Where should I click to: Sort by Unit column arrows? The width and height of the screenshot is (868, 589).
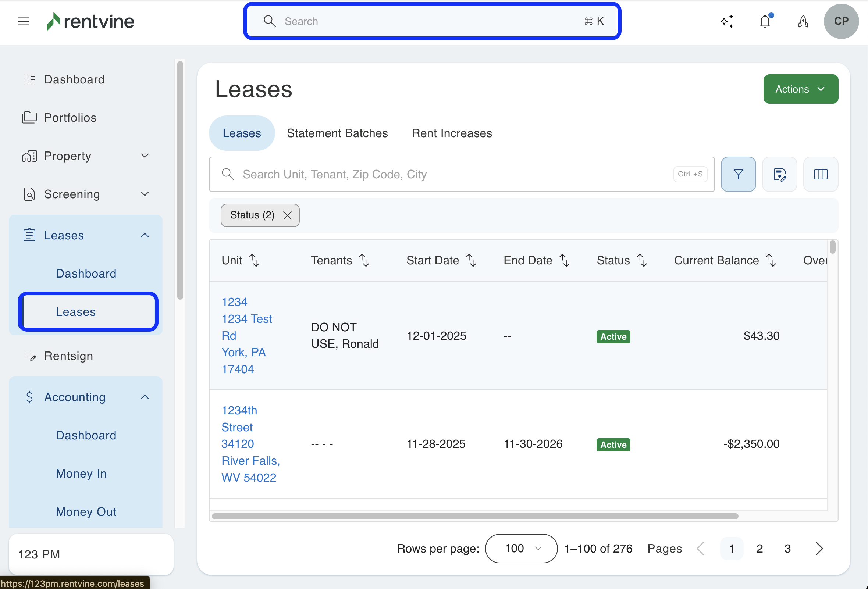click(x=255, y=260)
